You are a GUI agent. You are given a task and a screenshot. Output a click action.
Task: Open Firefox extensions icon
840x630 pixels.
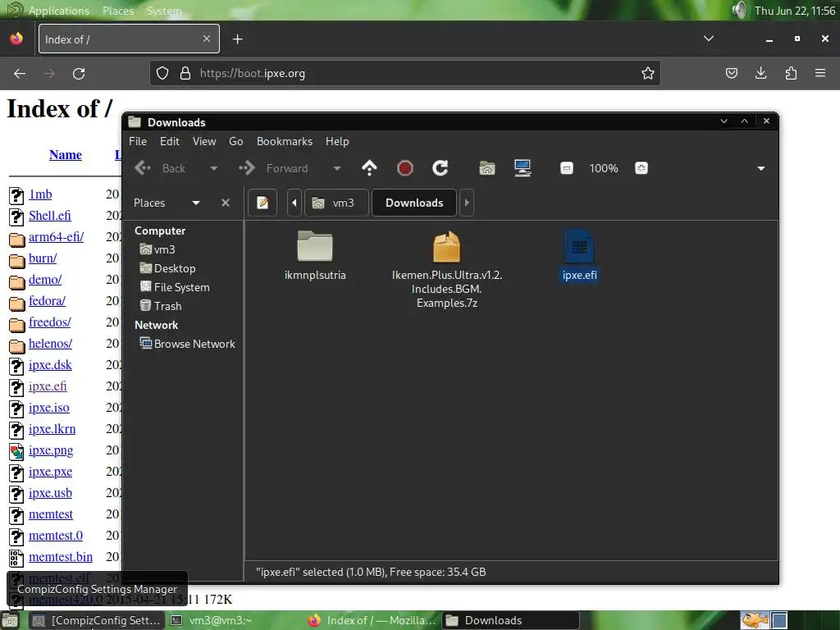791,73
